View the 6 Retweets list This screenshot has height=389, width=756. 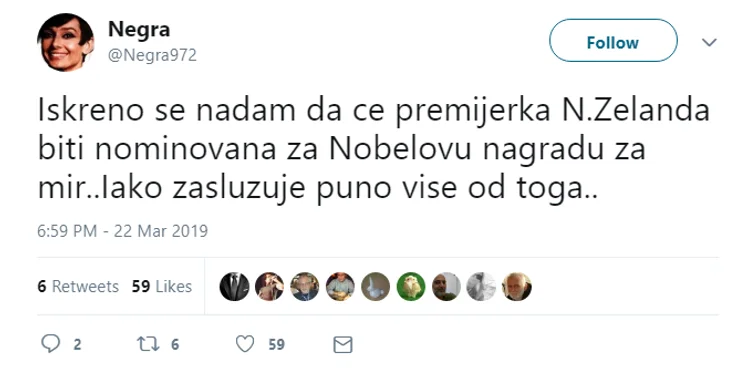[78, 286]
